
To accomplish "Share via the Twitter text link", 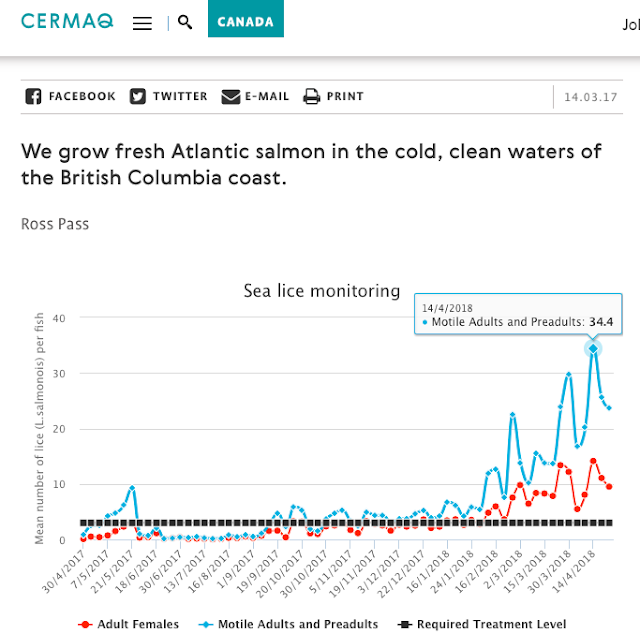I will (x=180, y=97).
